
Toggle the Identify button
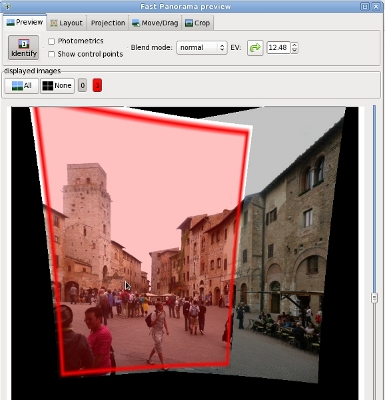pyautogui.click(x=24, y=48)
